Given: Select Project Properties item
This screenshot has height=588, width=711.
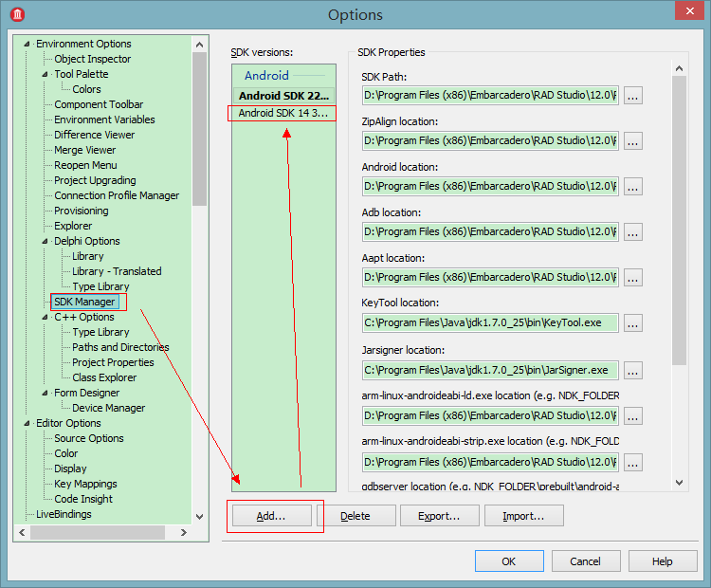Looking at the screenshot, I should click(x=113, y=362).
